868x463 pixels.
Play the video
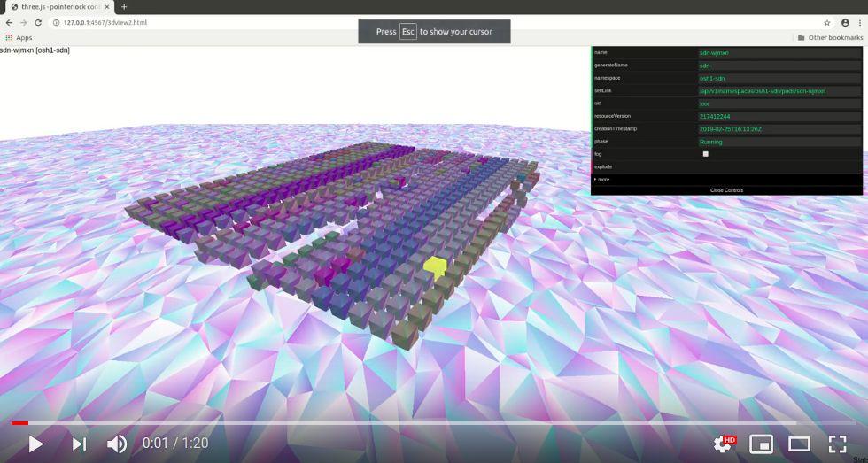point(36,444)
